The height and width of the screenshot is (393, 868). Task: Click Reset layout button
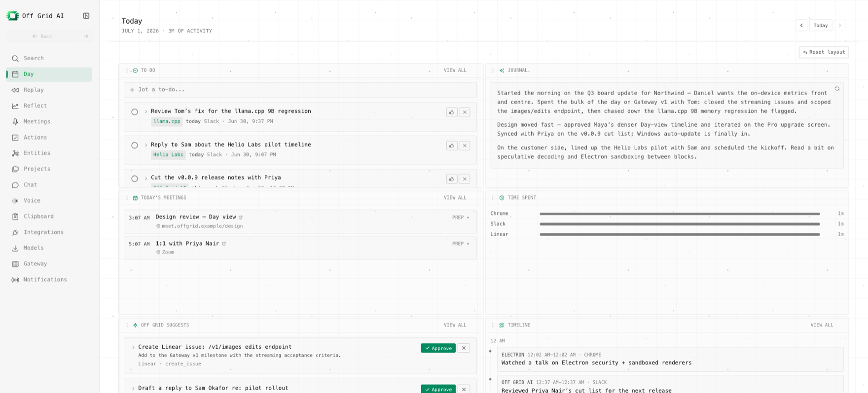824,52
